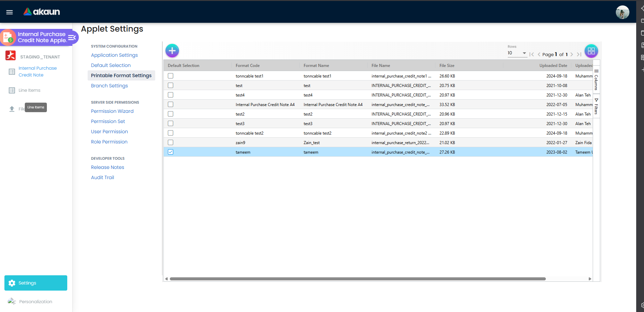Open Line Items sidebar link

30,90
